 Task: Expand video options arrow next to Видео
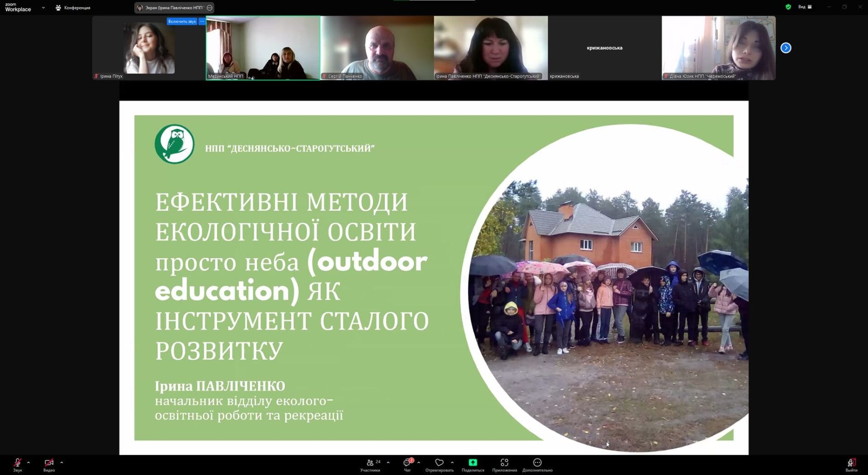tap(61, 462)
